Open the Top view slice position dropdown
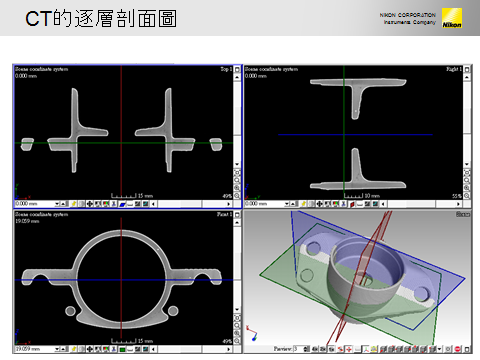Viewport: 480px width, 360px height. pos(57,204)
